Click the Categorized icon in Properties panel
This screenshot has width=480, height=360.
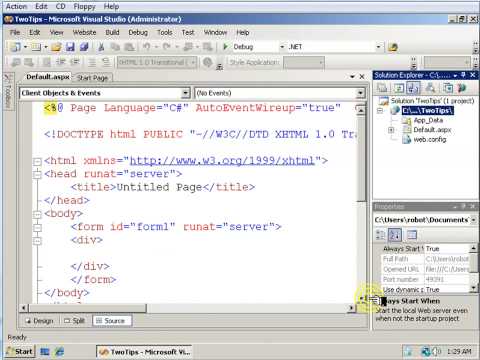(x=381, y=235)
